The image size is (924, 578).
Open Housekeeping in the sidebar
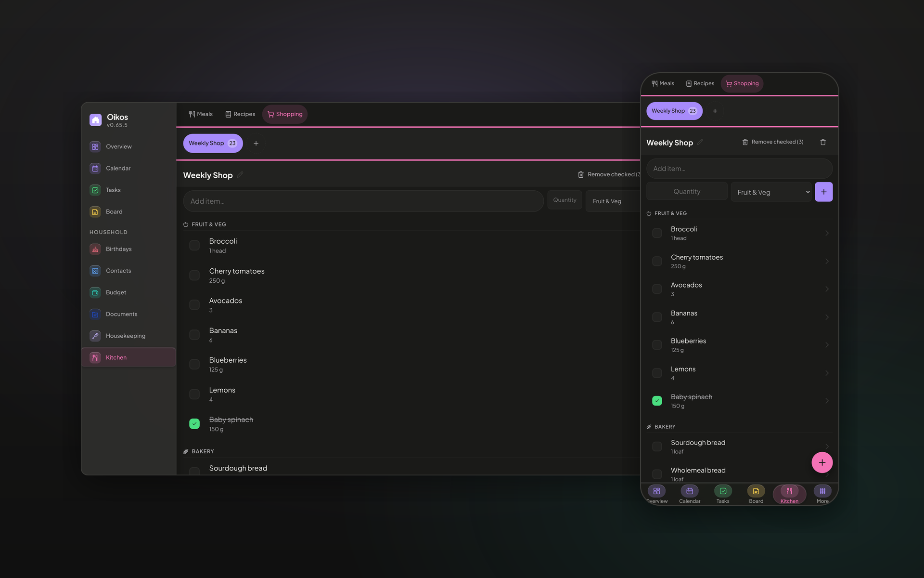(128, 336)
